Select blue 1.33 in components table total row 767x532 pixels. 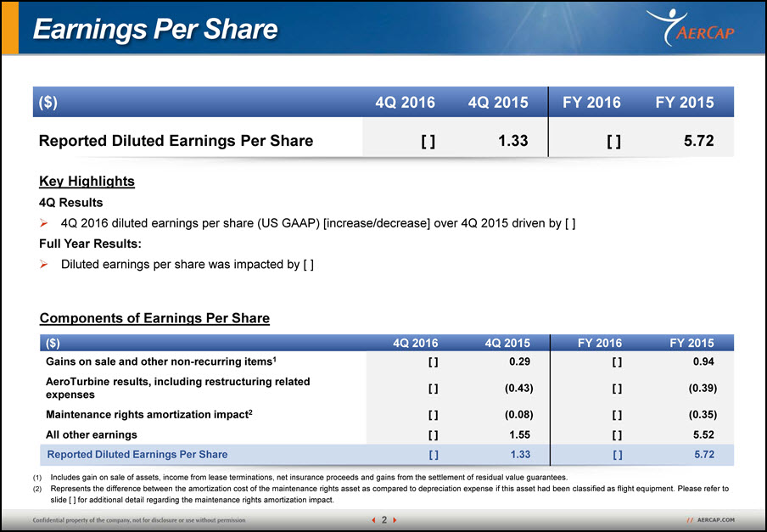tap(520, 455)
